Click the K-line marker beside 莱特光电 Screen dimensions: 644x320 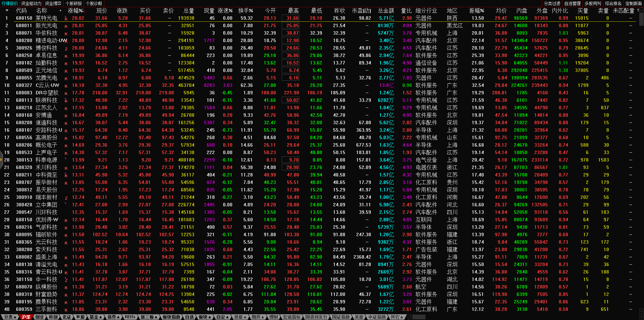tap(66, 19)
